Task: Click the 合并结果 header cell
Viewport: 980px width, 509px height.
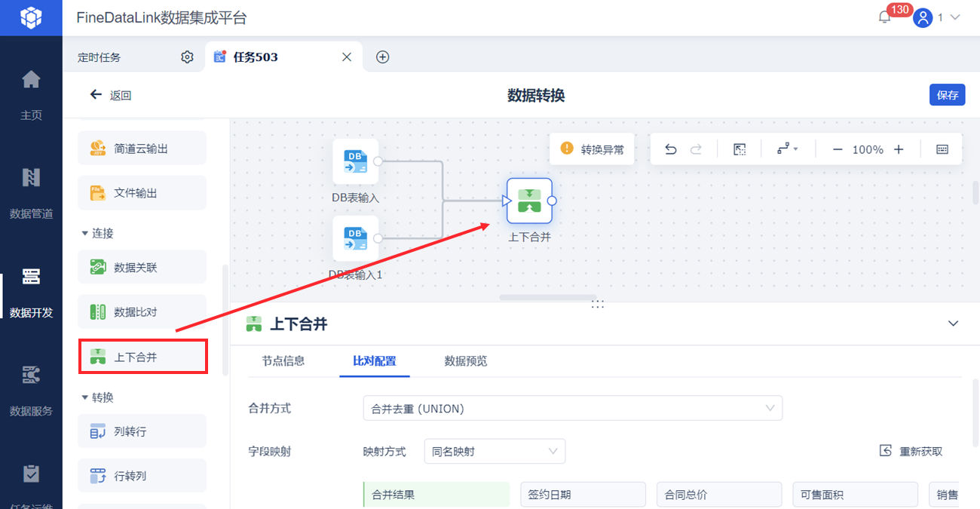Action: tap(436, 495)
